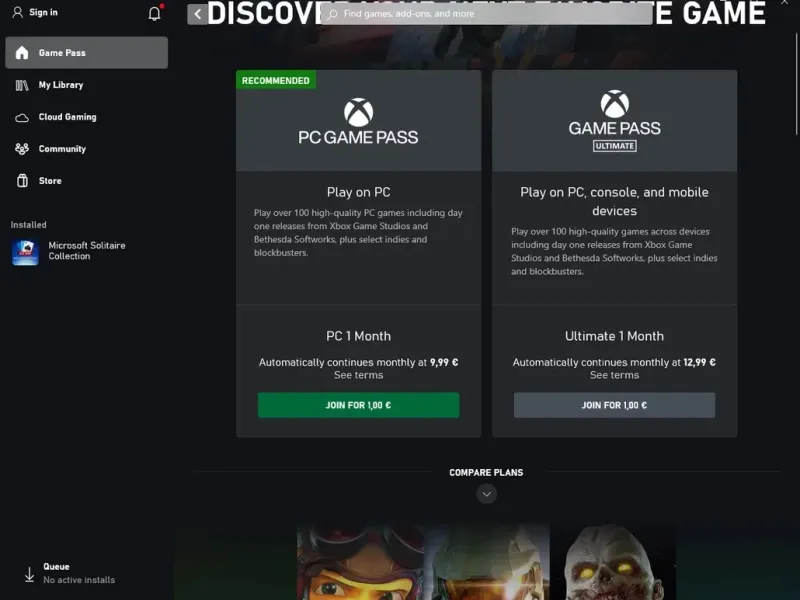Click the RECOMMENDED badge

pos(276,80)
